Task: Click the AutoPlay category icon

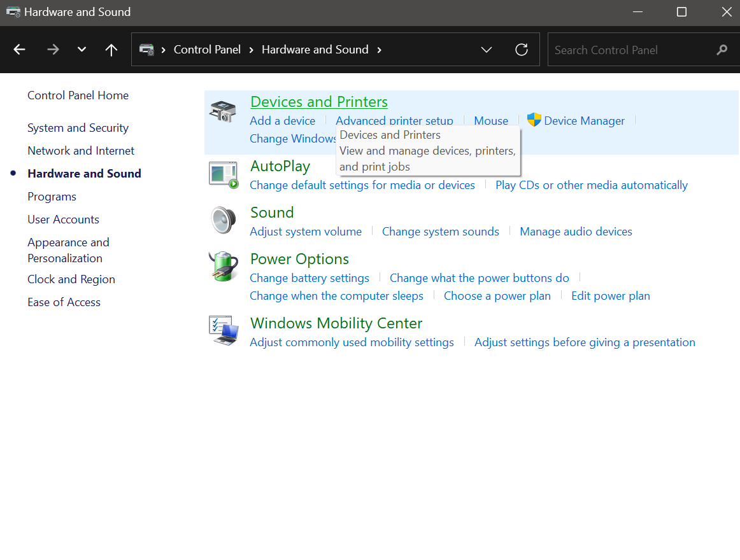Action: [x=224, y=175]
